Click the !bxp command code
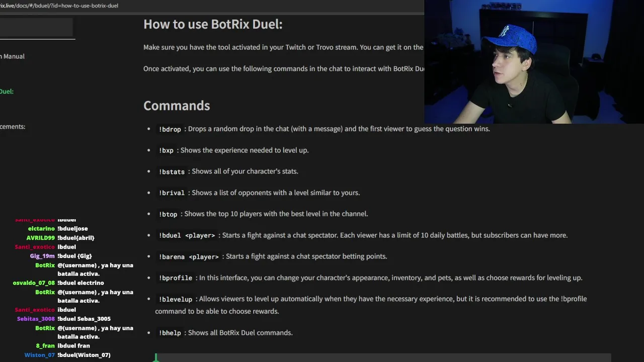This screenshot has height=362, width=644. [166, 150]
